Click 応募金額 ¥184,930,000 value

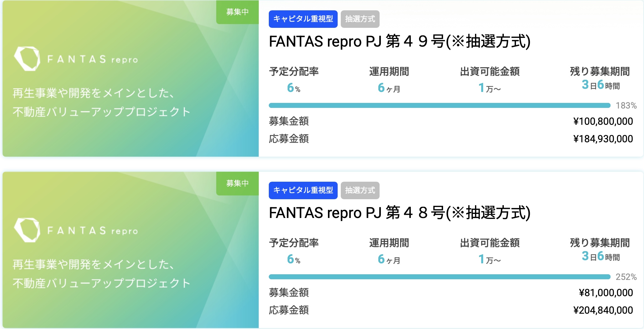pos(603,139)
